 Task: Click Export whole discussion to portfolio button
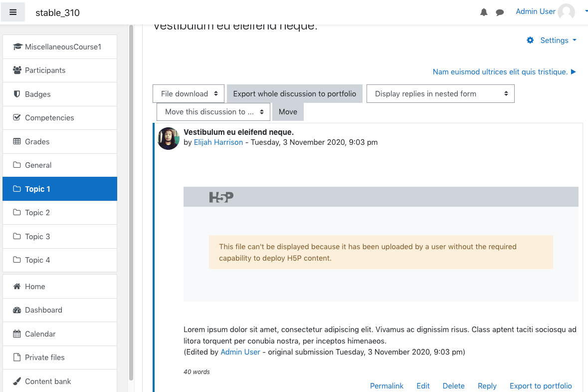pos(294,94)
